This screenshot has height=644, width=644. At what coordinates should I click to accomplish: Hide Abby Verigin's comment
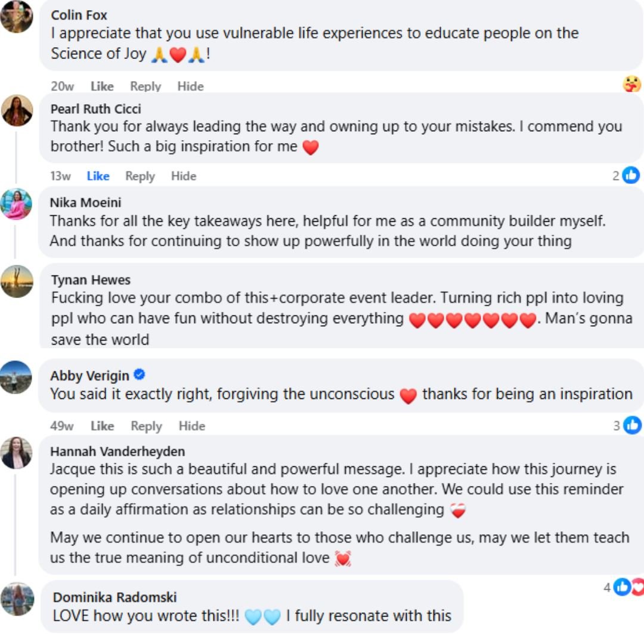(x=191, y=426)
